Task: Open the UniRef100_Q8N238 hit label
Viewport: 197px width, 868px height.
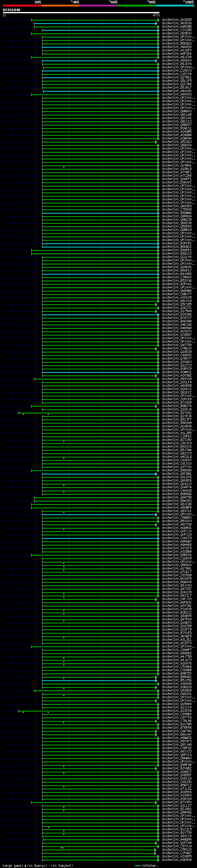Action: pyautogui.click(x=177, y=220)
